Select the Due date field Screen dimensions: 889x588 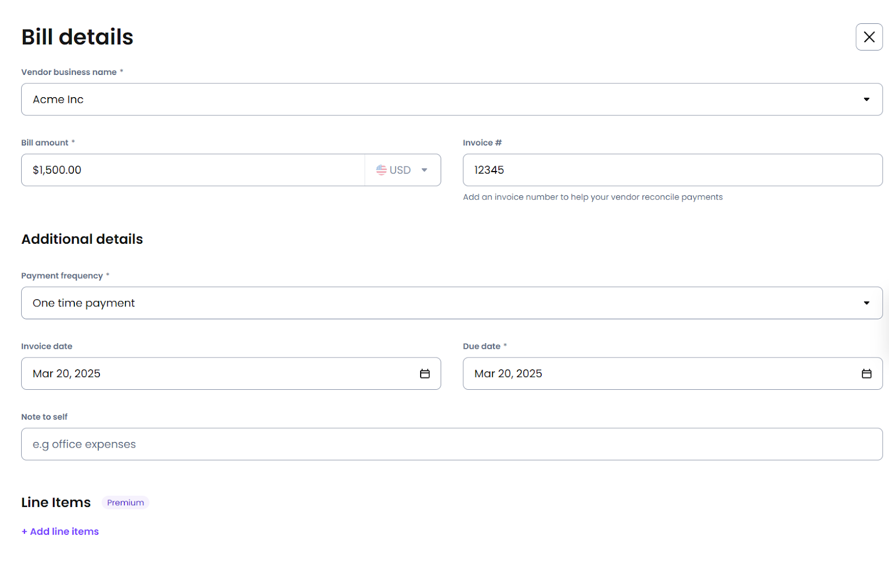672,374
